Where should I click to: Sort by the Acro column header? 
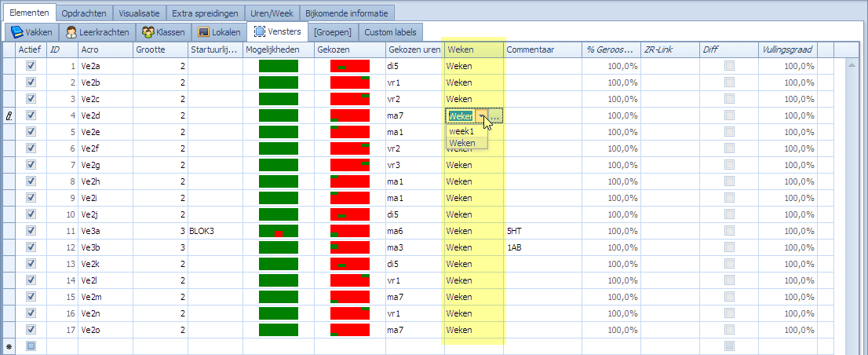click(x=105, y=49)
